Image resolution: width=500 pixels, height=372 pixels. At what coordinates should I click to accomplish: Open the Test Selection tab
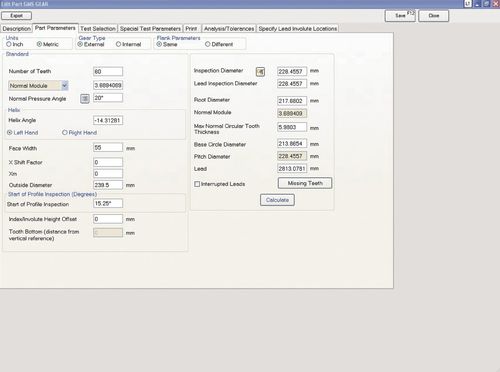click(98, 29)
